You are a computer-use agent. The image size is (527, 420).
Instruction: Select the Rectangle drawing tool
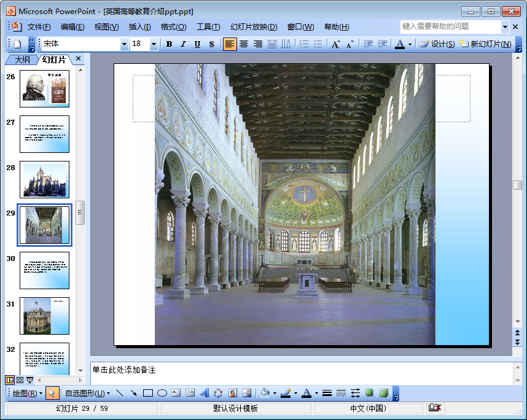coord(148,393)
